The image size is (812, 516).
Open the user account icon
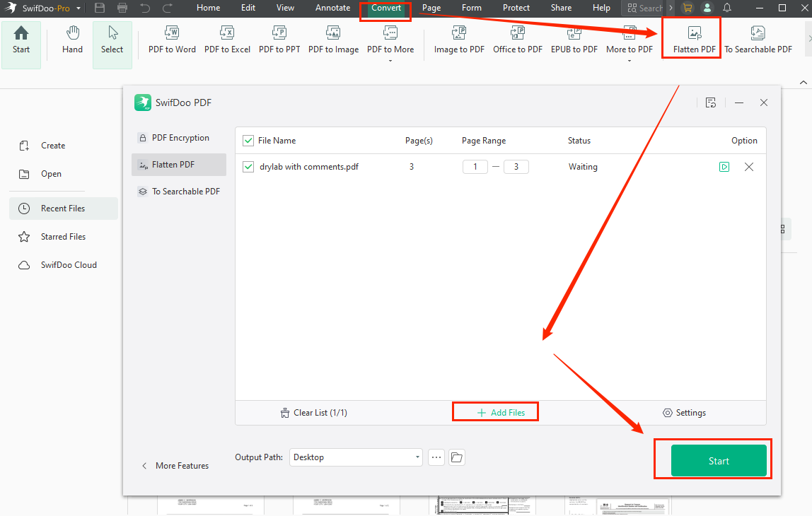tap(707, 8)
